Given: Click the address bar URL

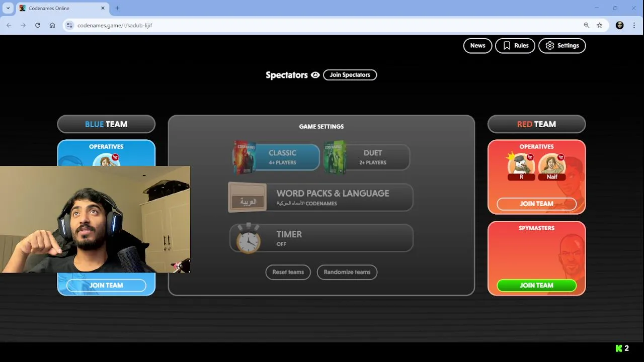Looking at the screenshot, I should (115, 25).
